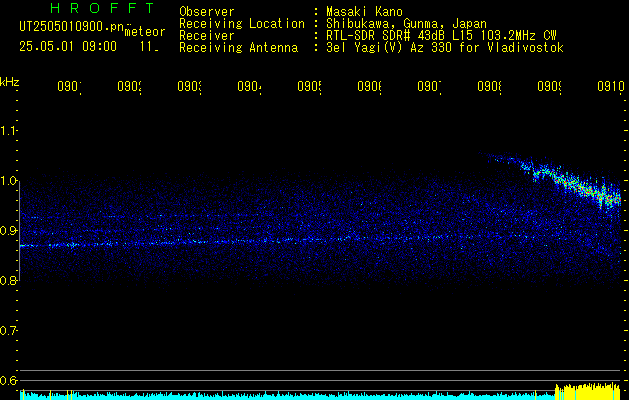
Task: Click the 'meteor' label
Action: click(145, 32)
